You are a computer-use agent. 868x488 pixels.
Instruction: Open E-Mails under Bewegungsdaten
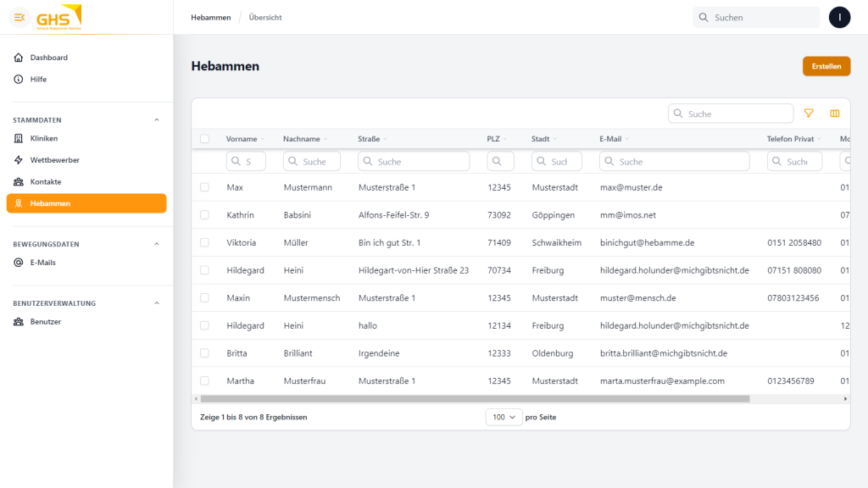pyautogui.click(x=42, y=263)
